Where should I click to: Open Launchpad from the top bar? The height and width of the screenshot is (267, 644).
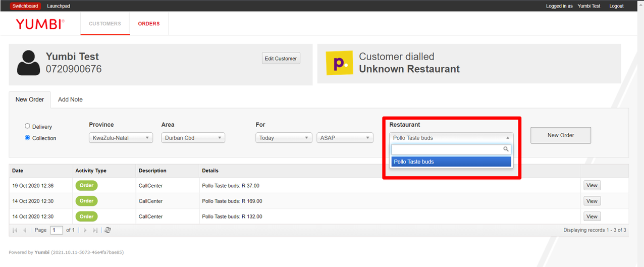point(58,6)
